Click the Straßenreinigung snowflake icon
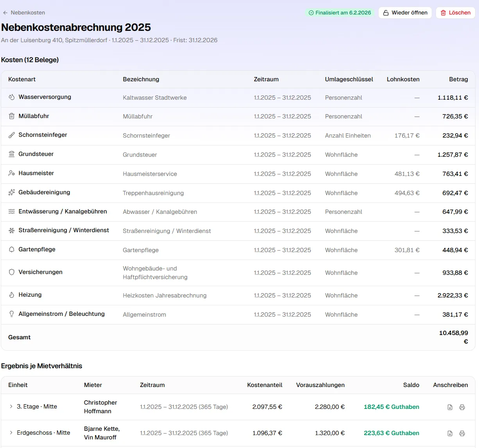Screen dimensions: 479x448 pos(12,231)
